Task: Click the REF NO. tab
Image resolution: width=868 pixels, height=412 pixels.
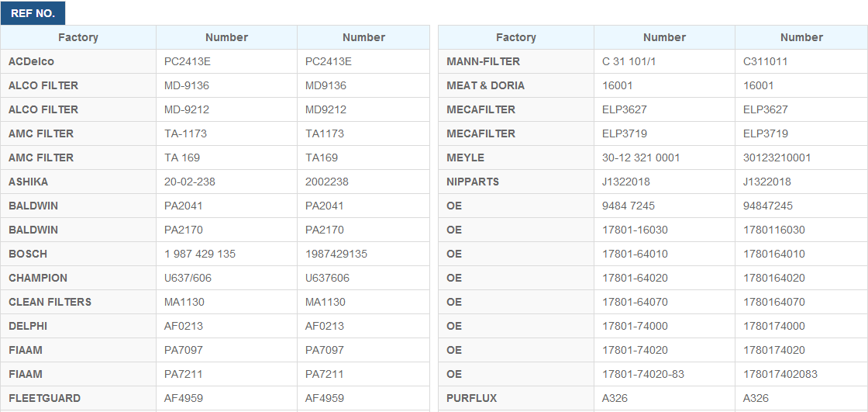Action: (33, 13)
